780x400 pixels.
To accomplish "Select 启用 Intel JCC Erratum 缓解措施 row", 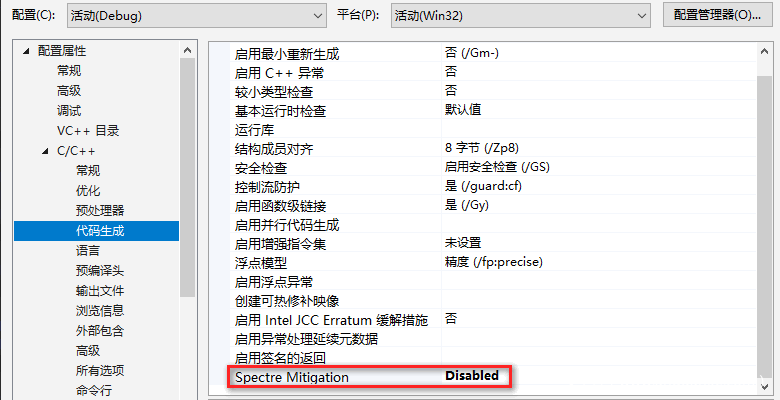I will click(492, 319).
